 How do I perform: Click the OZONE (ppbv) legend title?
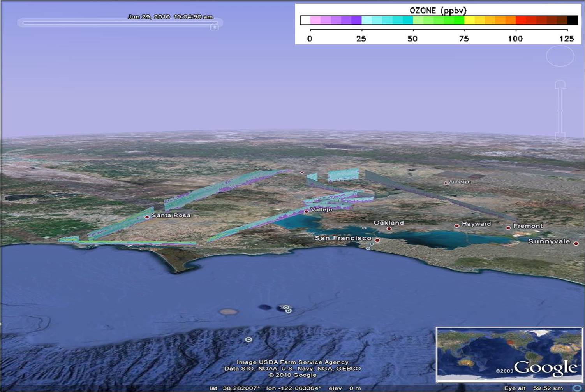438,11
